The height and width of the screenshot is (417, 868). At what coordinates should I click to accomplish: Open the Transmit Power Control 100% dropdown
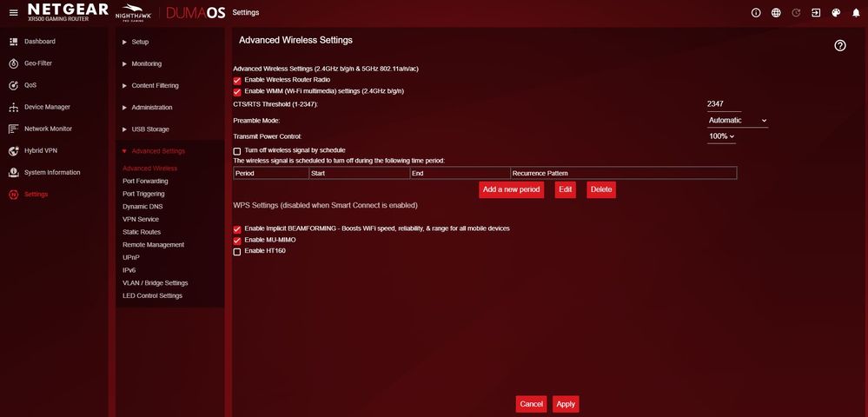click(721, 136)
